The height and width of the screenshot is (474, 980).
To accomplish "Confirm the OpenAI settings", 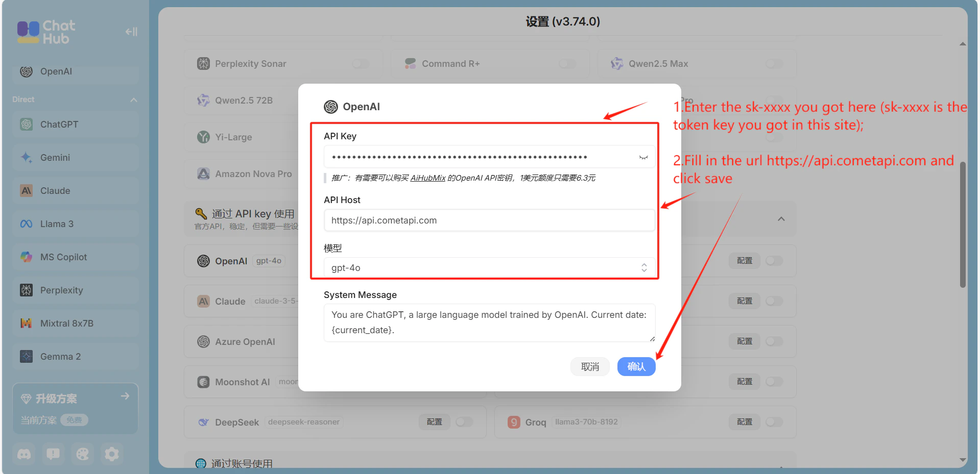I will point(636,366).
